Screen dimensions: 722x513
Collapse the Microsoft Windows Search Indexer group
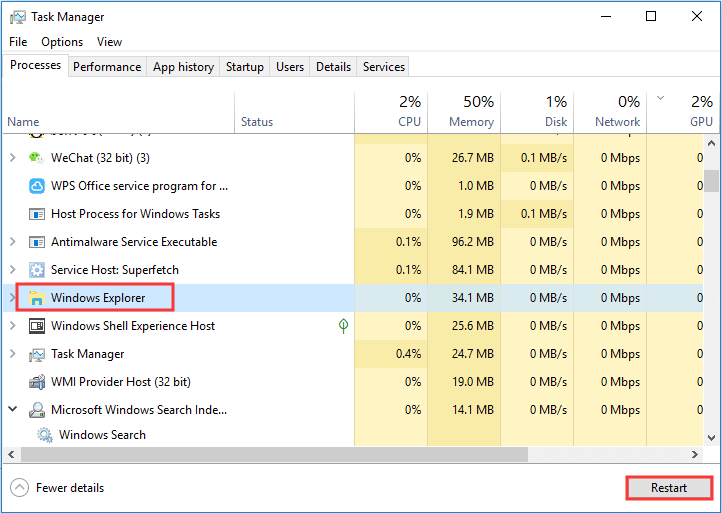coord(12,410)
